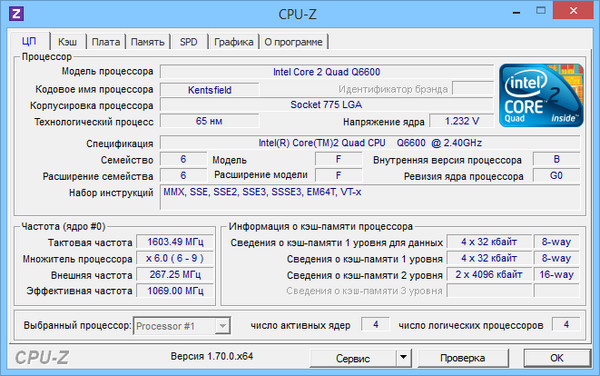Click the instruction set list MMX, SSE
Viewport: 600px width, 376px height.
click(370, 197)
